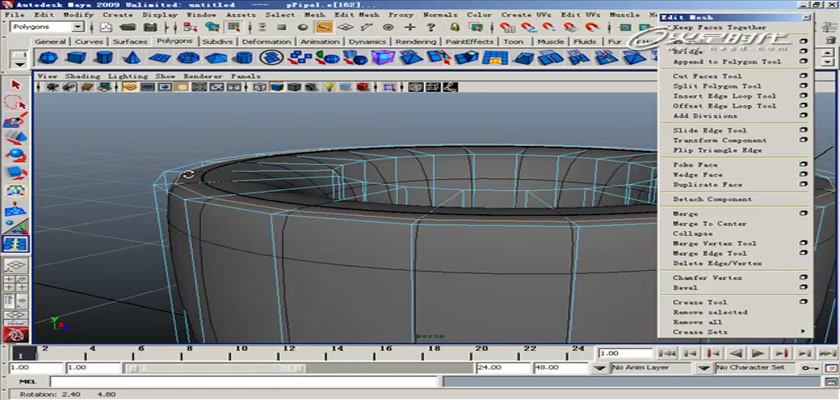Choose Split Polygon Tool
The height and width of the screenshot is (400, 840).
pyautogui.click(x=717, y=86)
